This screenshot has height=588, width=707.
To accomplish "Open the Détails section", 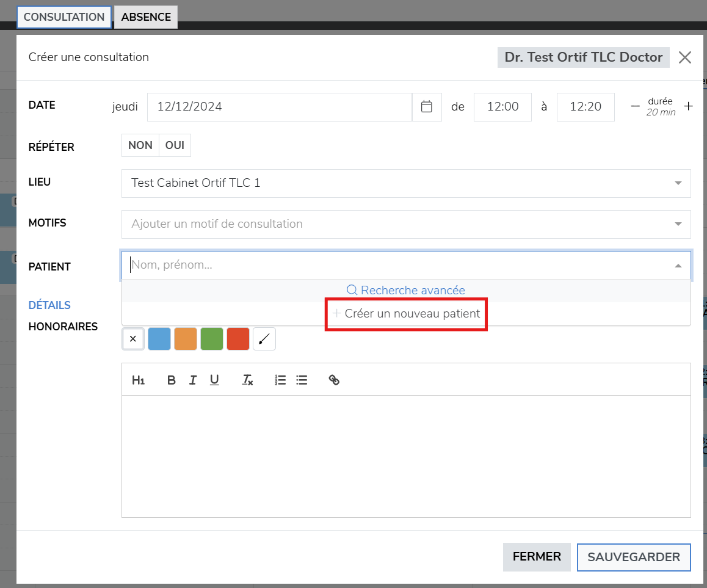I will coord(49,305).
